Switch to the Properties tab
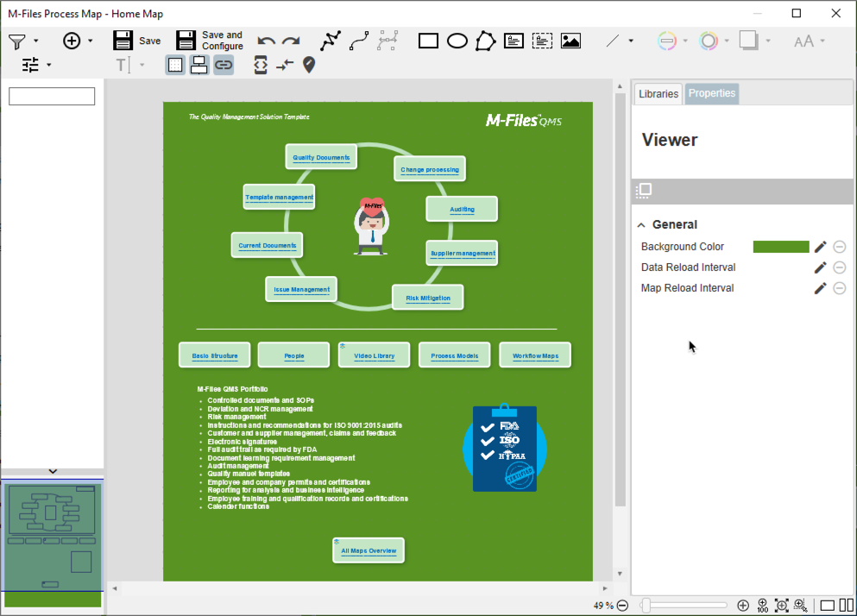Viewport: 857px width, 616px height. tap(712, 94)
